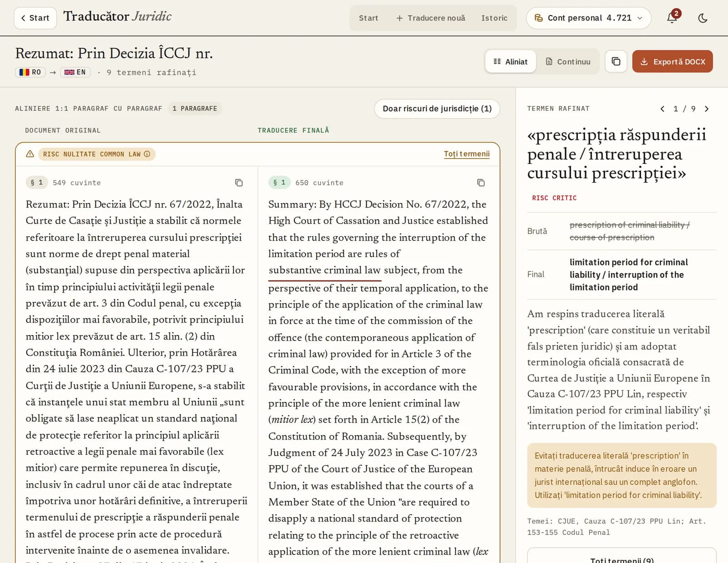Copy the original paragraph §1 text
Image resolution: width=728 pixels, height=563 pixels.
[x=239, y=183]
